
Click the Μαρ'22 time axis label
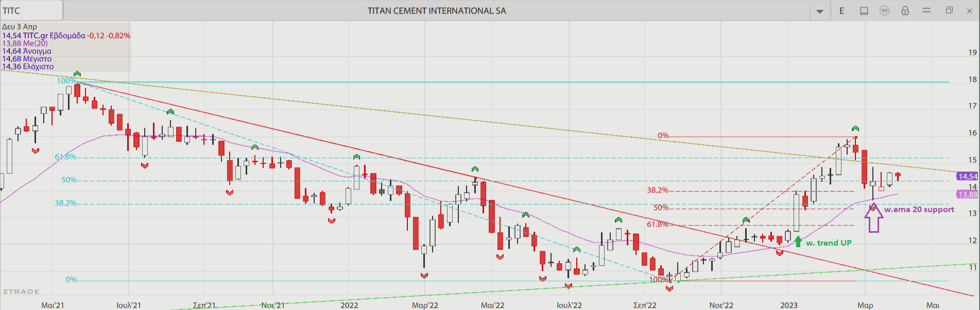pos(425,305)
